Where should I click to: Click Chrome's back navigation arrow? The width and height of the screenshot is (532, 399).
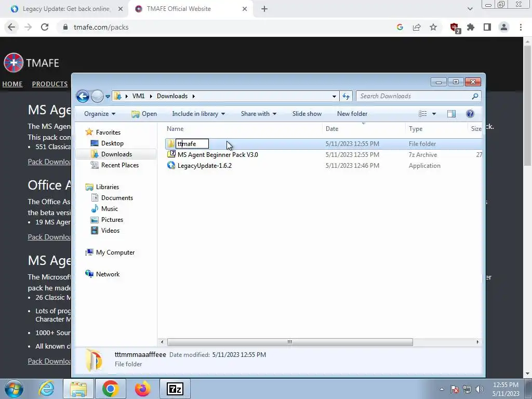pyautogui.click(x=11, y=27)
